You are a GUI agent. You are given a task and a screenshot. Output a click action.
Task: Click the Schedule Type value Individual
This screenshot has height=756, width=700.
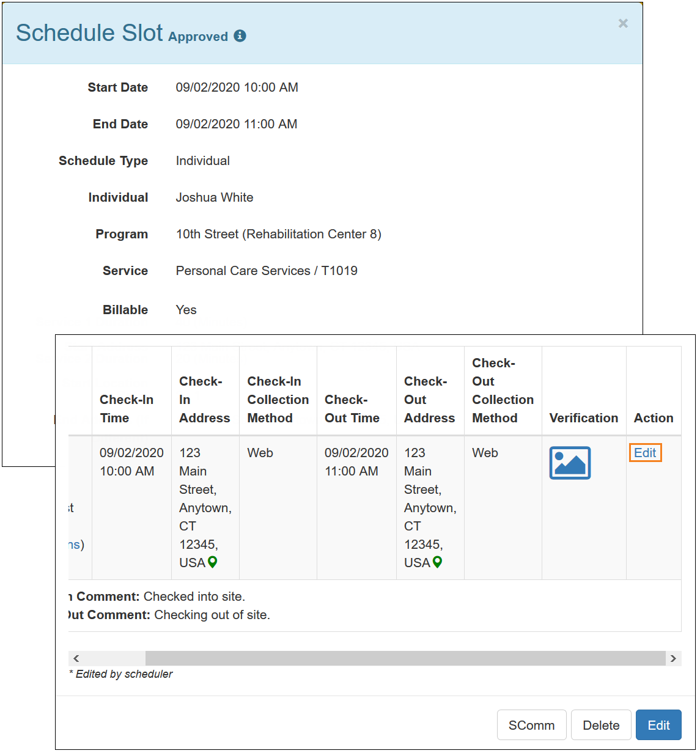203,161
